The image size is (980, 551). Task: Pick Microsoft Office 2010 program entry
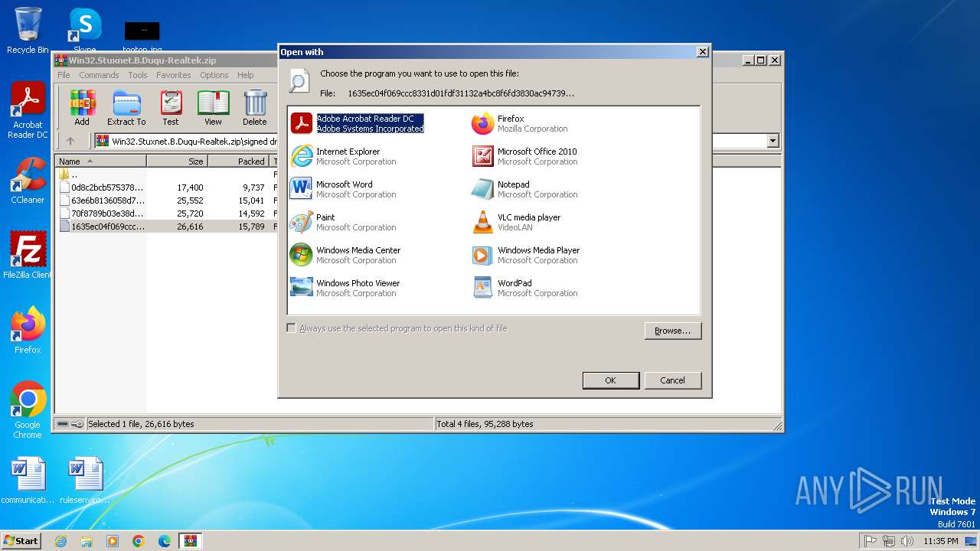click(524, 156)
